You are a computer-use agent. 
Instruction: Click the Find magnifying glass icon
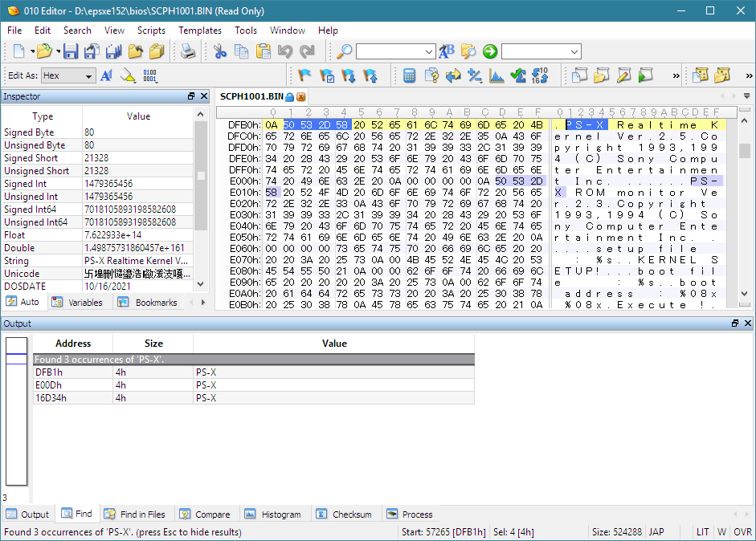344,51
